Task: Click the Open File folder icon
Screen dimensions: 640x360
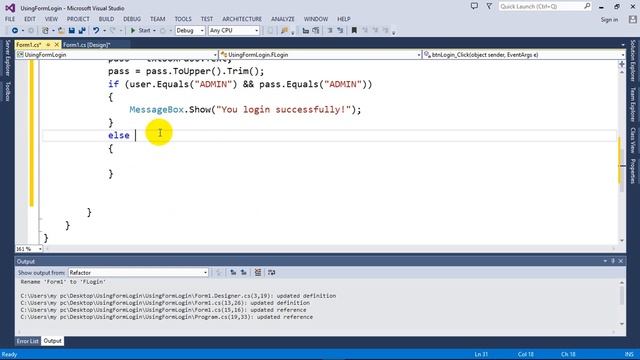Action: [61, 31]
